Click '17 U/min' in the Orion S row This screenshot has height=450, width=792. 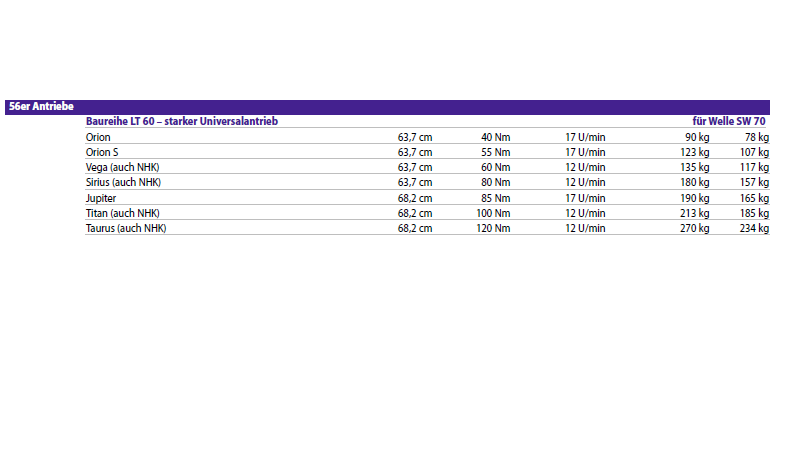point(585,153)
